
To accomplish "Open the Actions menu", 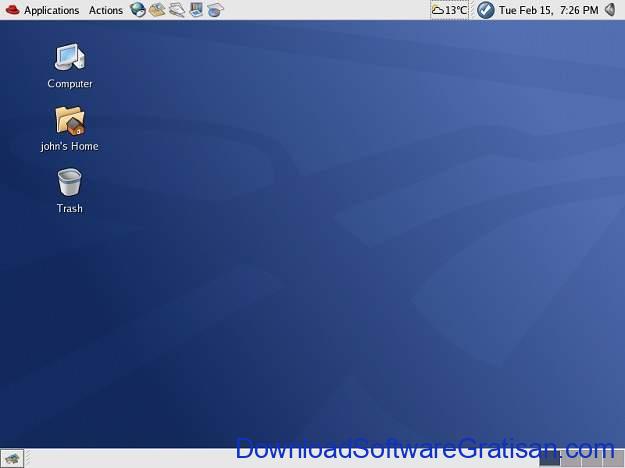I will tap(106, 10).
